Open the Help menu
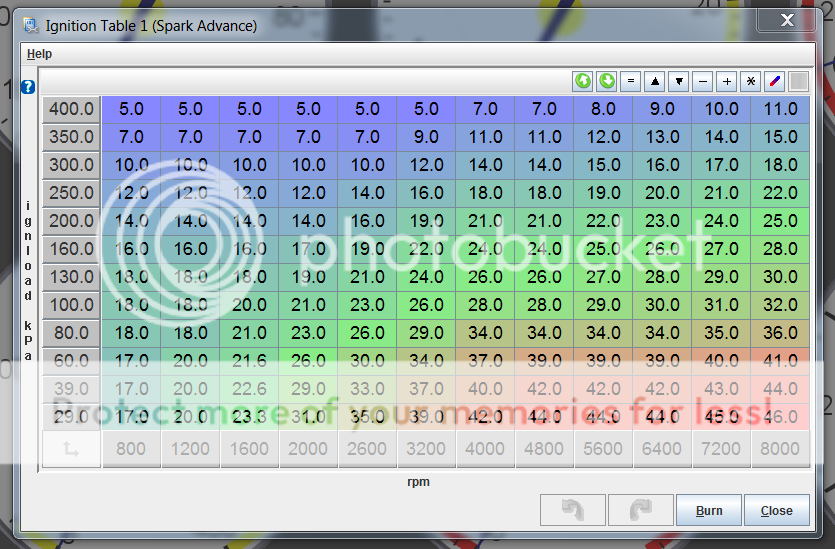 pos(39,54)
